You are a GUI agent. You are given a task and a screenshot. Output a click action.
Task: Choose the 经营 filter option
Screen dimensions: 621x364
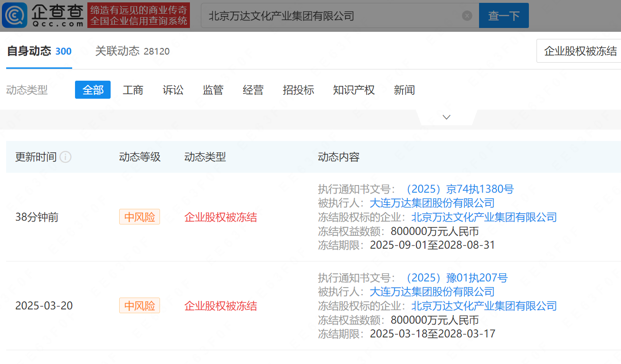tap(253, 90)
